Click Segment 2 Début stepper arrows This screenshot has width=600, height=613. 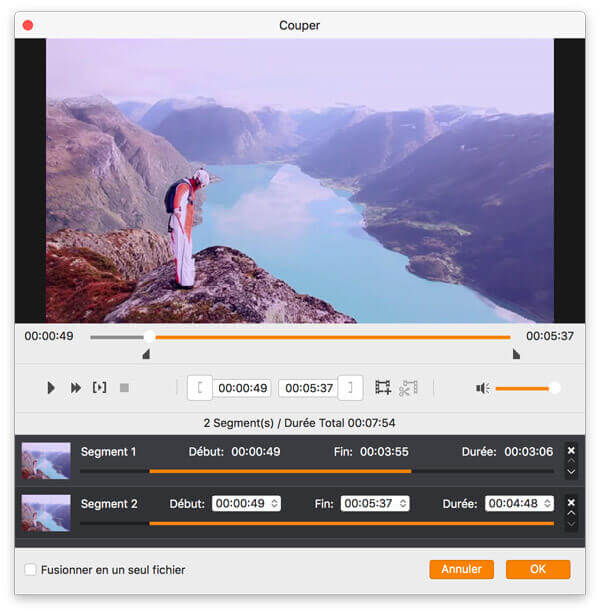274,504
